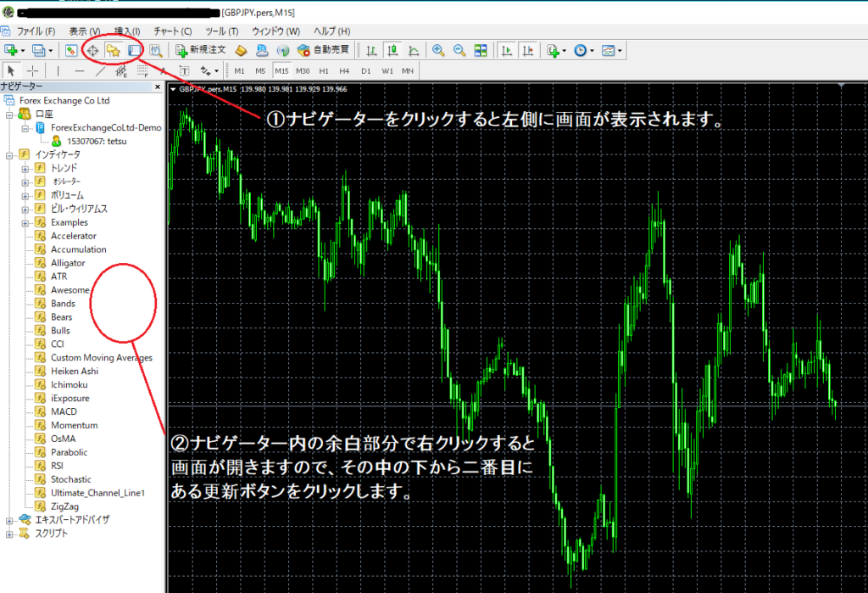The width and height of the screenshot is (868, 593).
Task: Switch timeframe to H1
Action: (324, 71)
